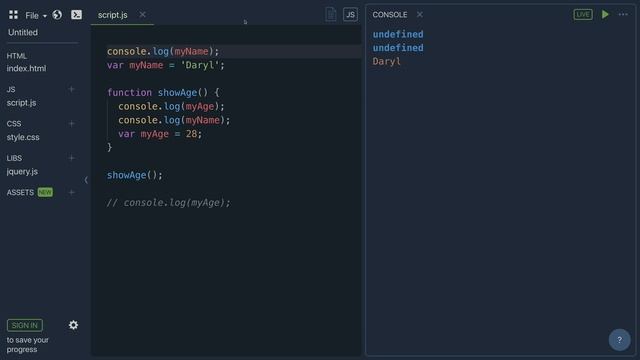Click the SIGN IN button
Screen dimensions: 640x360
tap(24, 325)
